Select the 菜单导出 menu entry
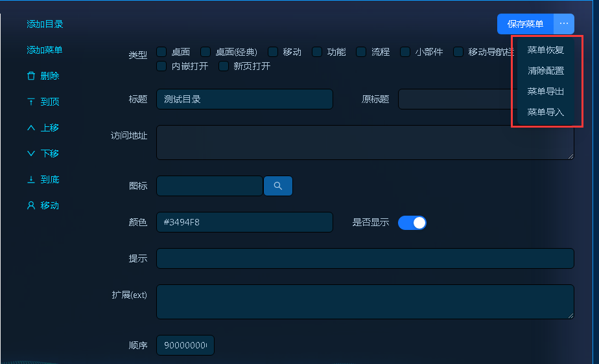 click(x=545, y=91)
